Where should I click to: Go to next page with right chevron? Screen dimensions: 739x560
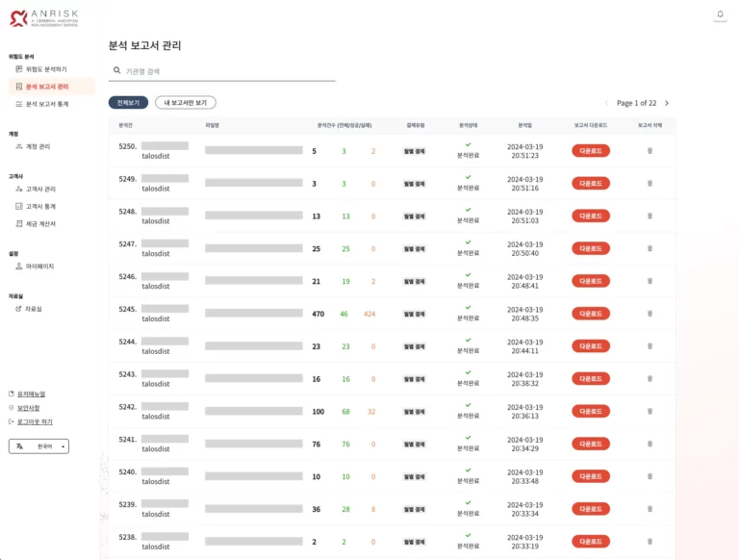click(667, 103)
